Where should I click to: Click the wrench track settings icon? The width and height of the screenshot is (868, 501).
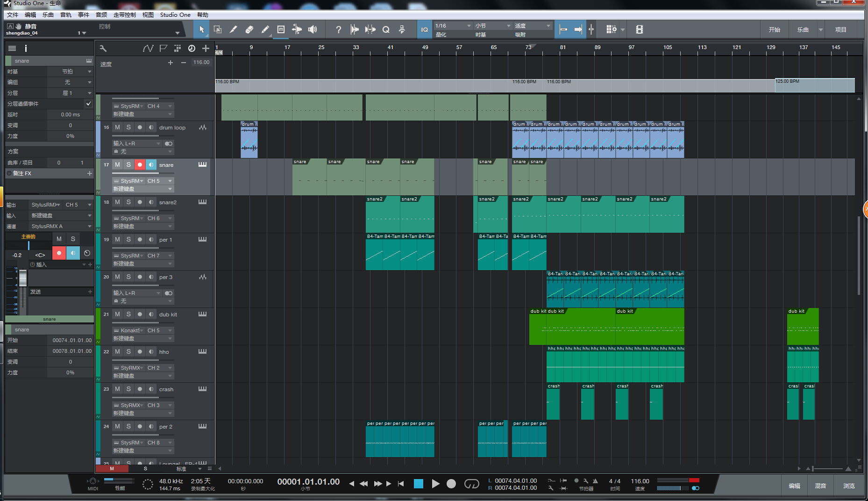pos(103,48)
